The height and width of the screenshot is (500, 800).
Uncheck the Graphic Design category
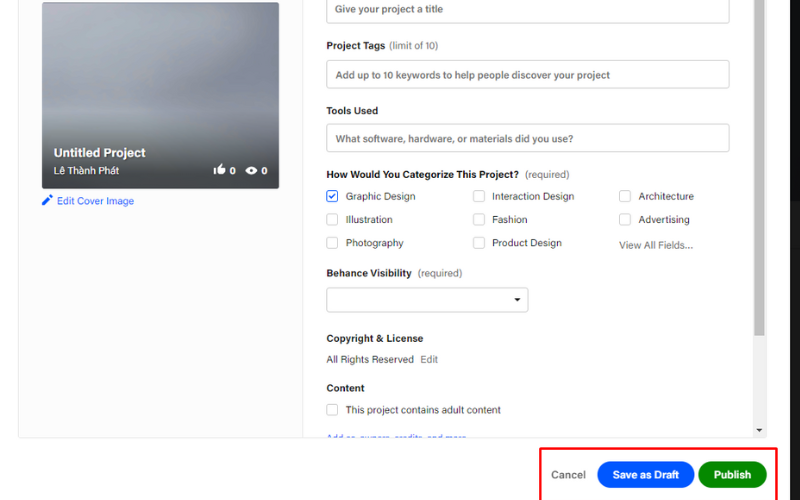point(332,196)
